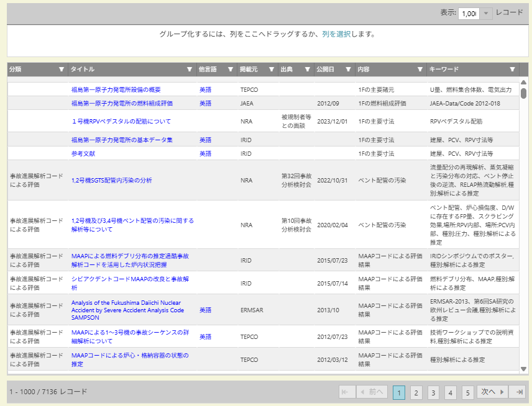
Task: Open filter for 出典 column
Action: [308, 69]
